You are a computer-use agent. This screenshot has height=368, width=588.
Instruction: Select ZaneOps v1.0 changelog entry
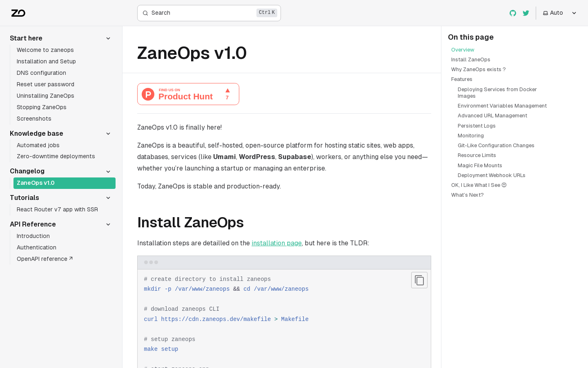coord(65,183)
